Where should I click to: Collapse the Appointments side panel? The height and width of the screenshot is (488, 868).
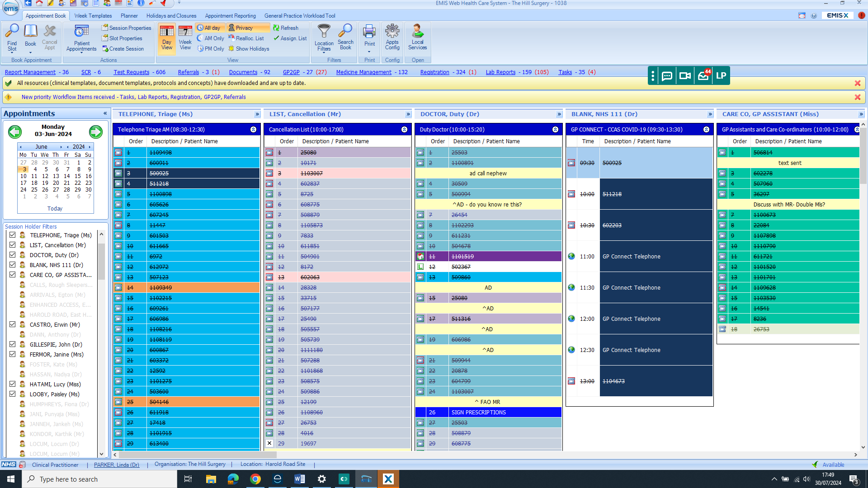click(x=105, y=113)
